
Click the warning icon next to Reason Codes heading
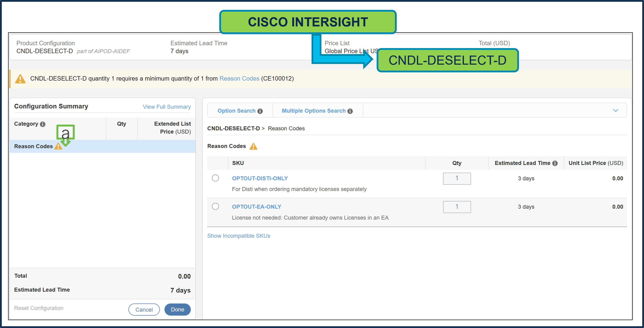(254, 146)
